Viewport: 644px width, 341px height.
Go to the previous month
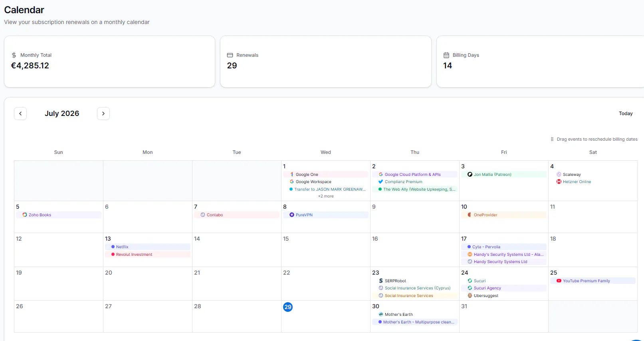(20, 114)
